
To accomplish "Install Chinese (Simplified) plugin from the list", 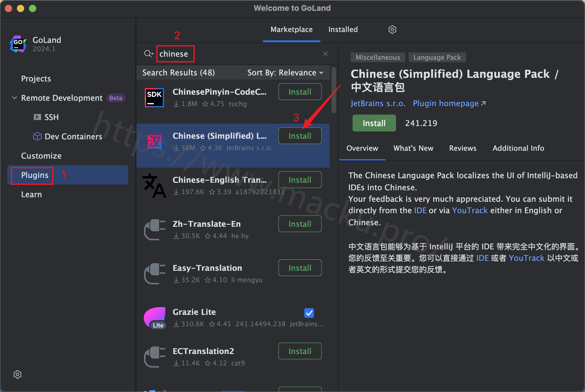I will 300,136.
